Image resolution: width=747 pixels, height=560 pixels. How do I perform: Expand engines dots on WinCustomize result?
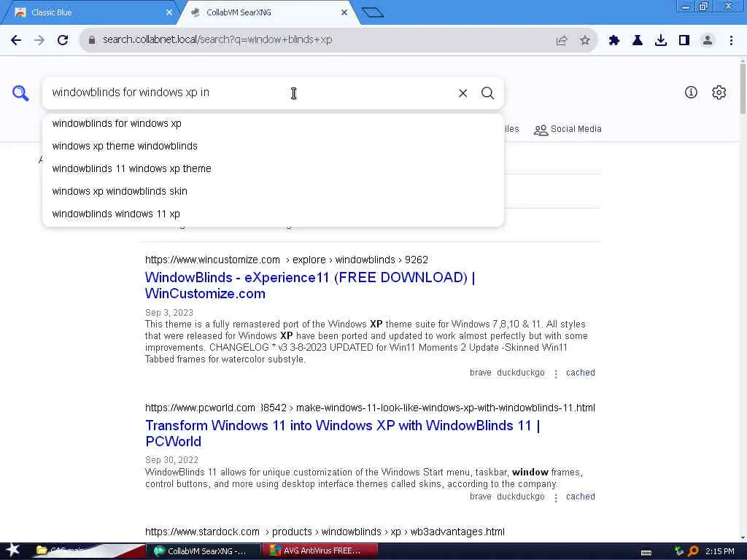point(555,374)
